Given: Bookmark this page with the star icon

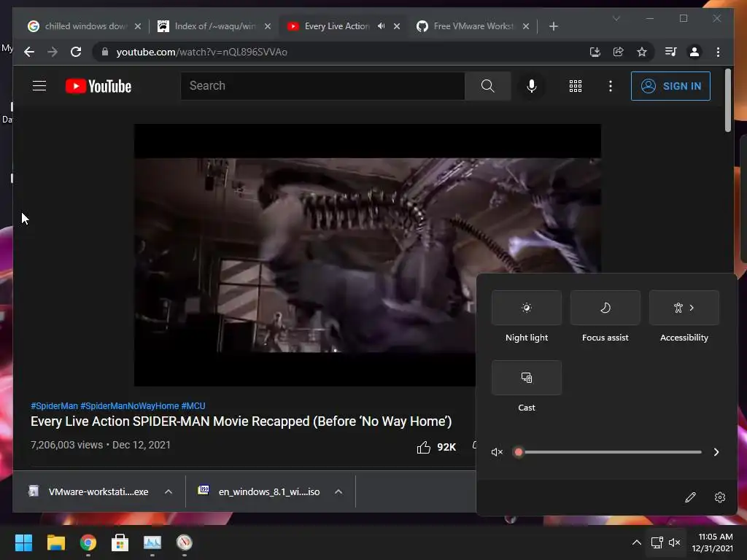Looking at the screenshot, I should click(642, 52).
